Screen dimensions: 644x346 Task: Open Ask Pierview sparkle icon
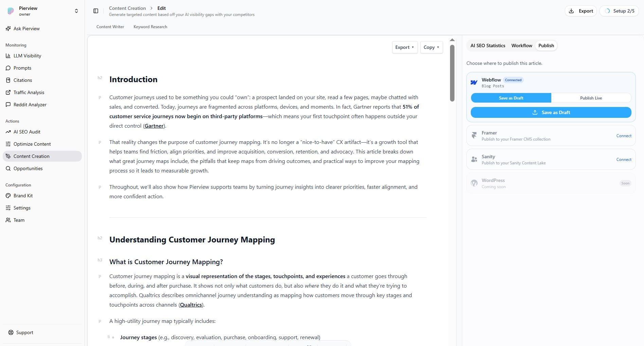tap(8, 29)
